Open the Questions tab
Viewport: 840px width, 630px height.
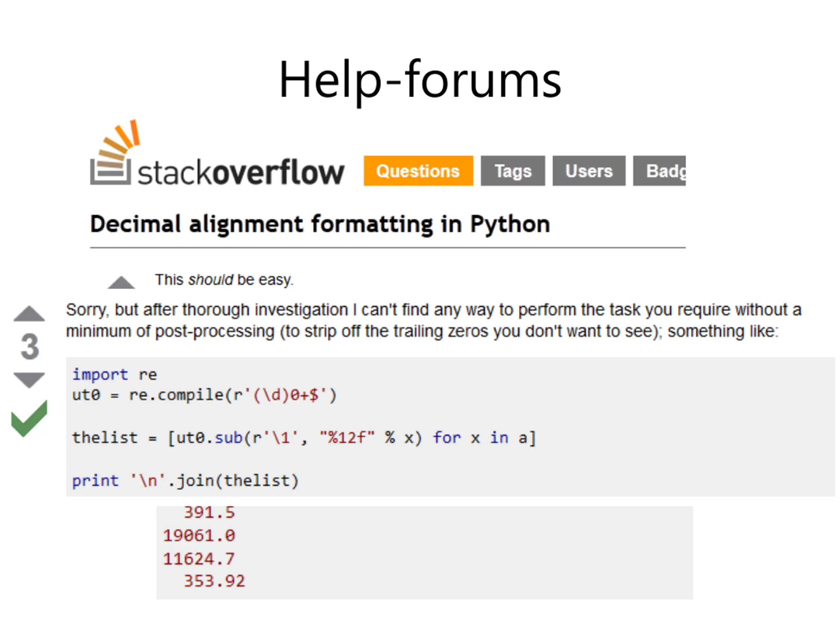(418, 171)
